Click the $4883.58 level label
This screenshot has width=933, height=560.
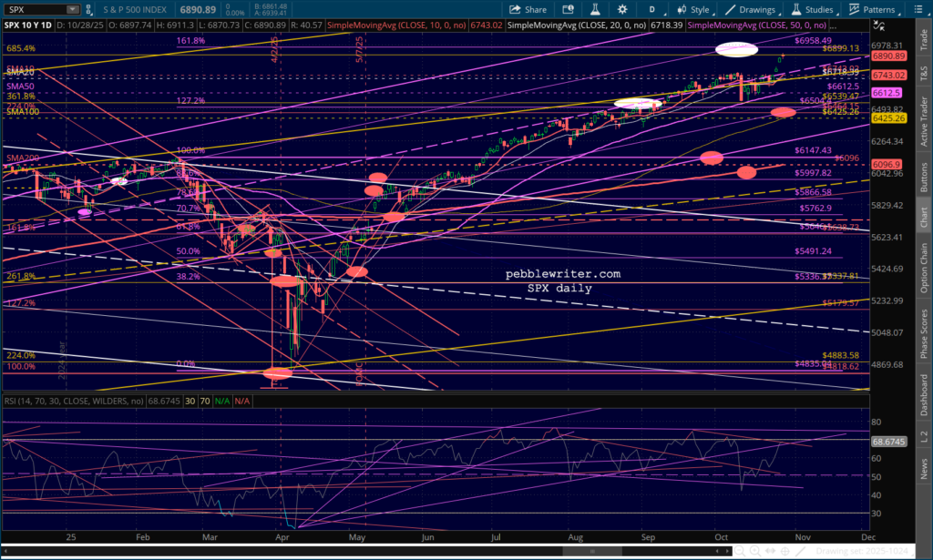coord(840,355)
